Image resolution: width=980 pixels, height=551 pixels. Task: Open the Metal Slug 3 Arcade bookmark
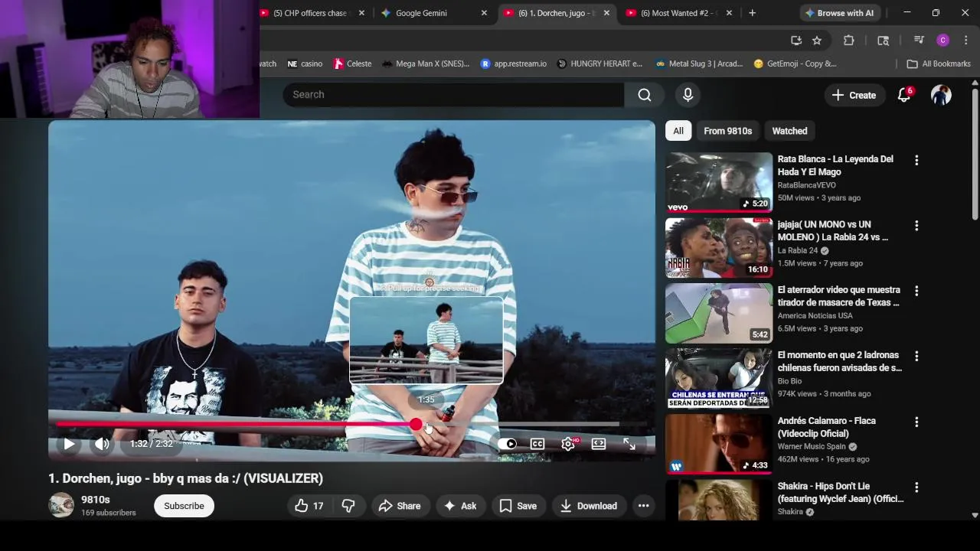point(699,64)
